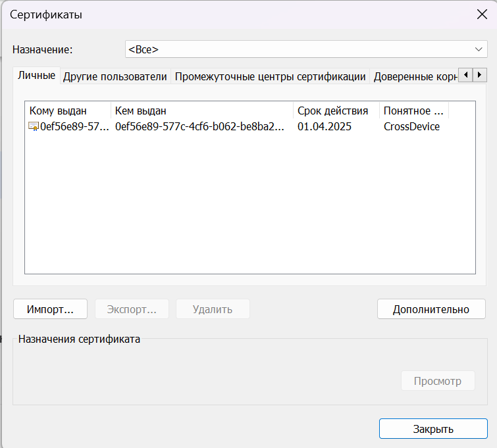Click the Понятное имя column header
Viewport: 497px width, 448px height.
click(413, 111)
